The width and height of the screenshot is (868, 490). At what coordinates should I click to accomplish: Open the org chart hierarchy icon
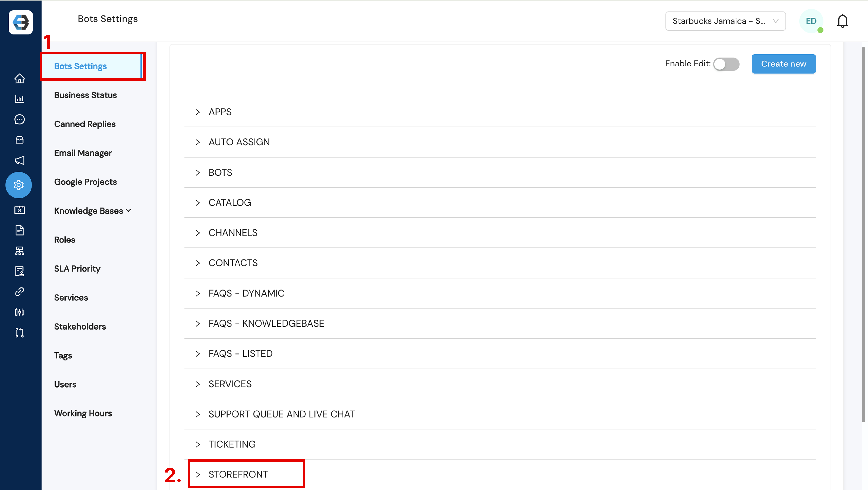(20, 251)
